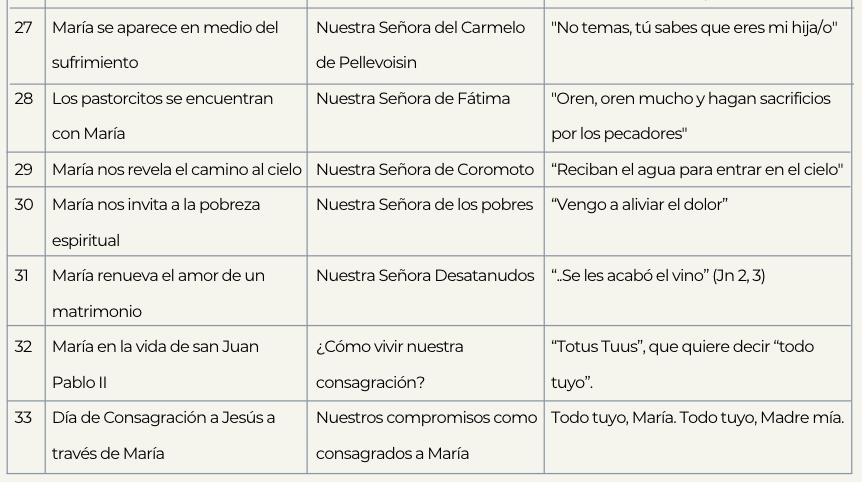Click the 'No temas, tú sabes' quote
The image size is (862, 482).
click(x=693, y=28)
